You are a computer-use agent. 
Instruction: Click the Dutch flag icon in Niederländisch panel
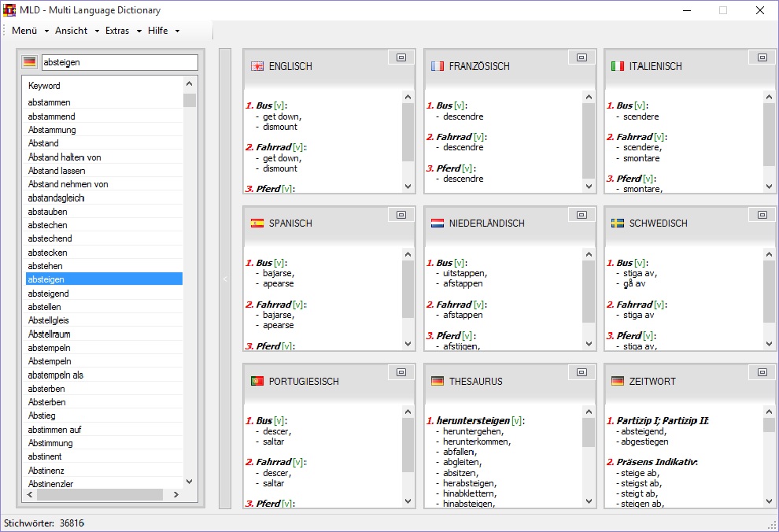click(x=437, y=224)
